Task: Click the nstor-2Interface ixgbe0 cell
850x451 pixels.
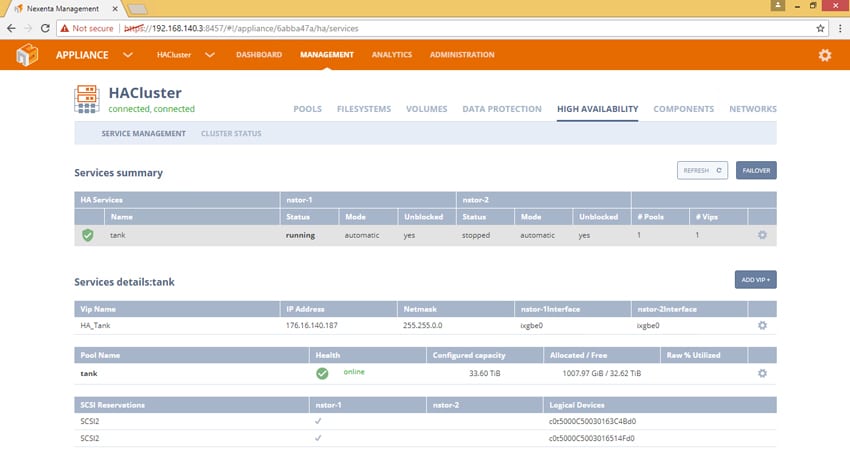Action: tap(648, 325)
